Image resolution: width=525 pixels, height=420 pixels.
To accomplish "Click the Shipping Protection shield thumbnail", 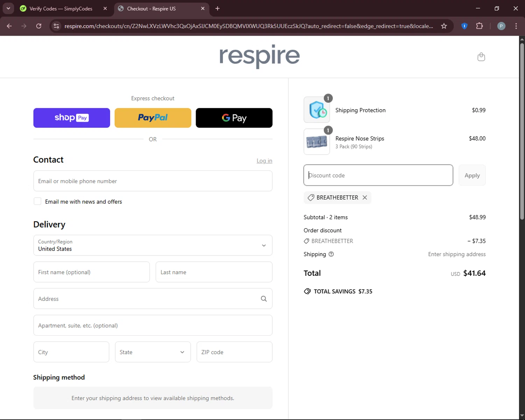I will (x=317, y=110).
